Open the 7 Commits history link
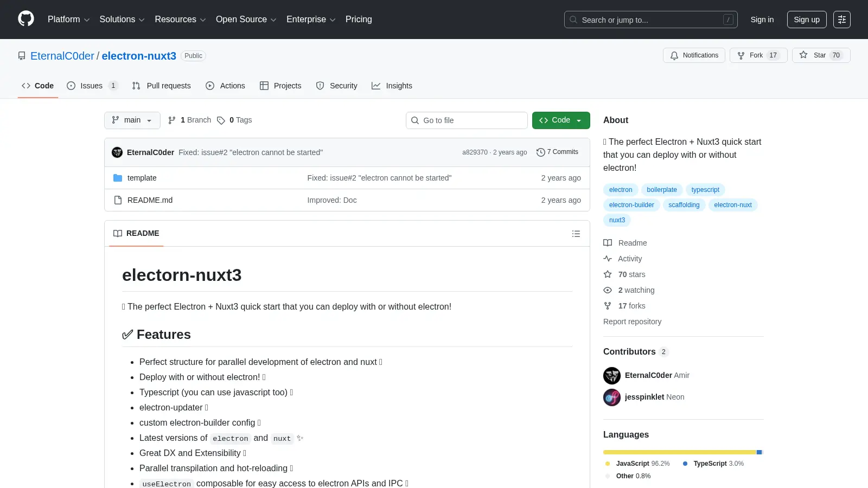 click(x=557, y=152)
